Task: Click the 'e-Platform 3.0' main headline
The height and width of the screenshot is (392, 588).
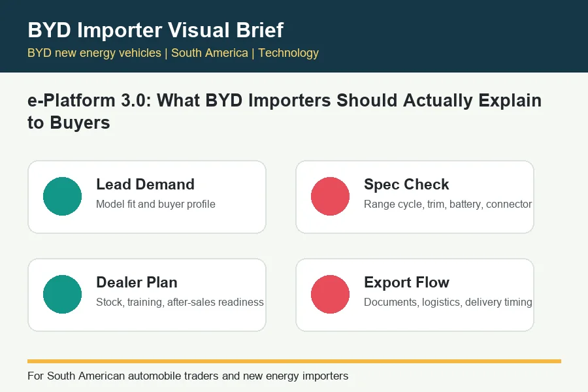Action: pyautogui.click(x=284, y=111)
